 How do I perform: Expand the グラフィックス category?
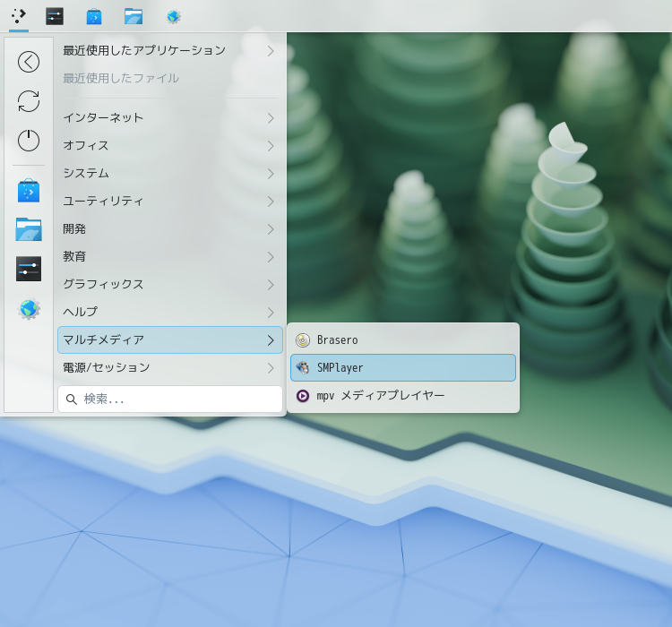(170, 285)
